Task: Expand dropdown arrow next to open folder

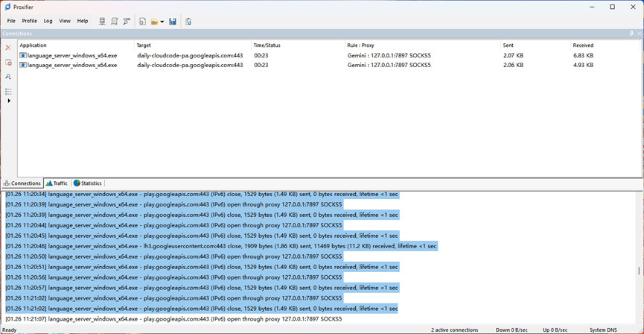Action: tap(162, 22)
